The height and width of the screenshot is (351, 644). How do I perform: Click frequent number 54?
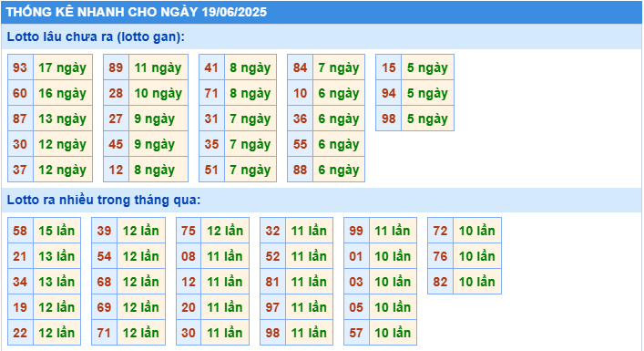(105, 256)
